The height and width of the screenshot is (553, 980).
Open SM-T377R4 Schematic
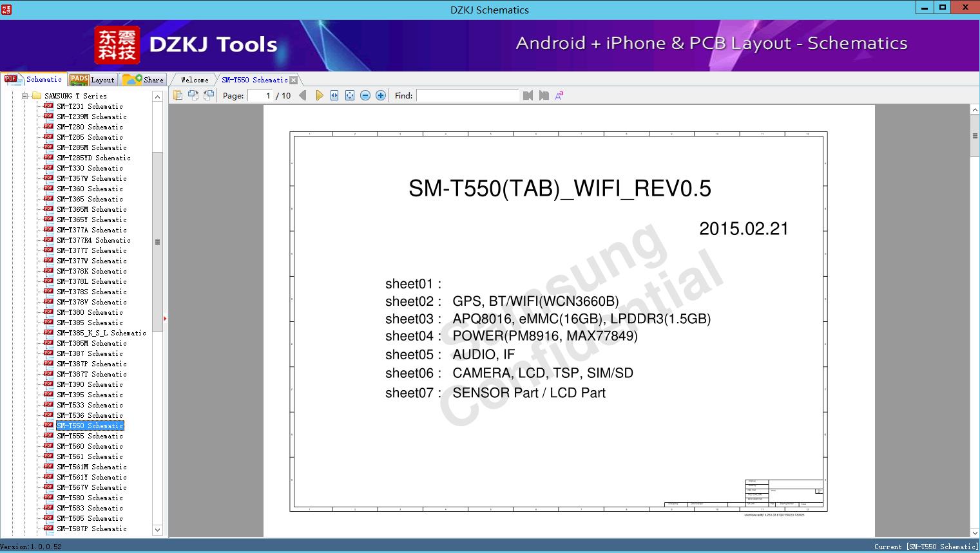coord(93,240)
